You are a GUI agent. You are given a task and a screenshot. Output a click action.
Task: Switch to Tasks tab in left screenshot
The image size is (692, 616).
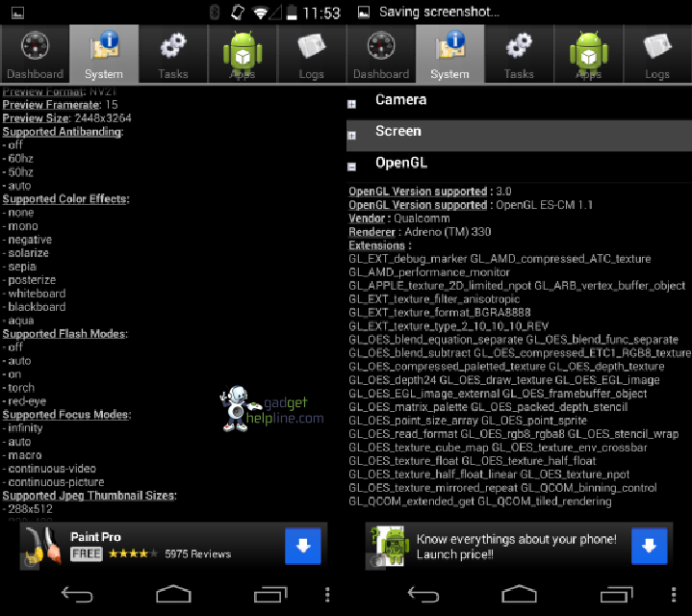click(x=173, y=54)
